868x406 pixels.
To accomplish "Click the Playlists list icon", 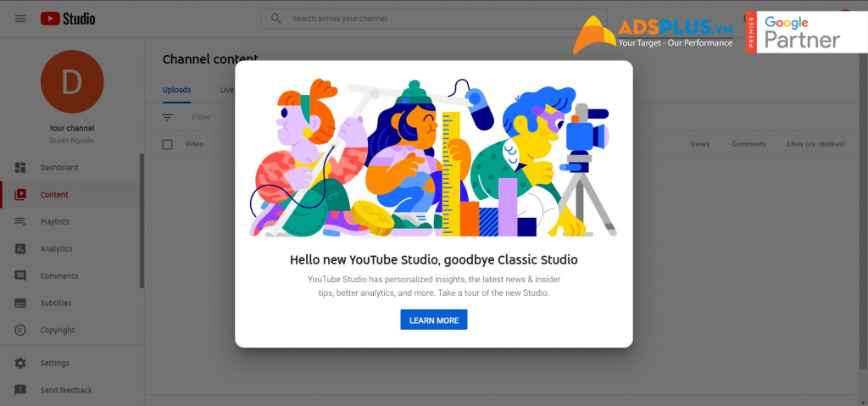I will coord(20,221).
